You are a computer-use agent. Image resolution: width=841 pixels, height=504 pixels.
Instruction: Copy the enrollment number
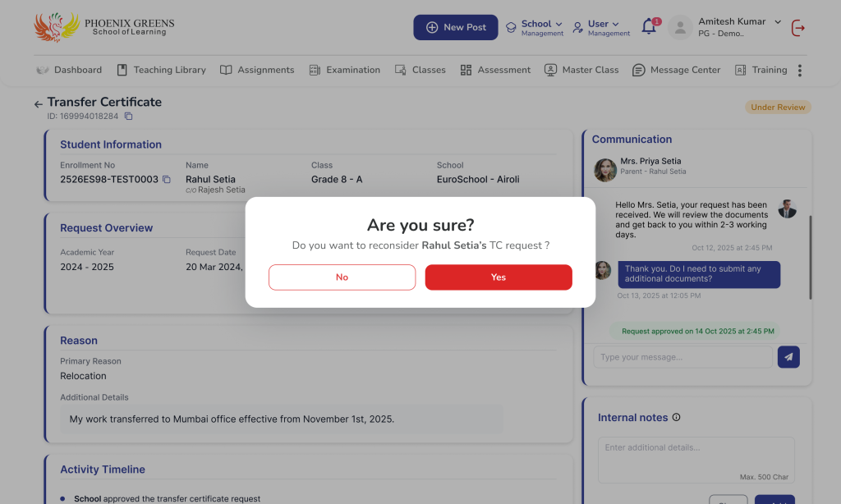tap(167, 180)
